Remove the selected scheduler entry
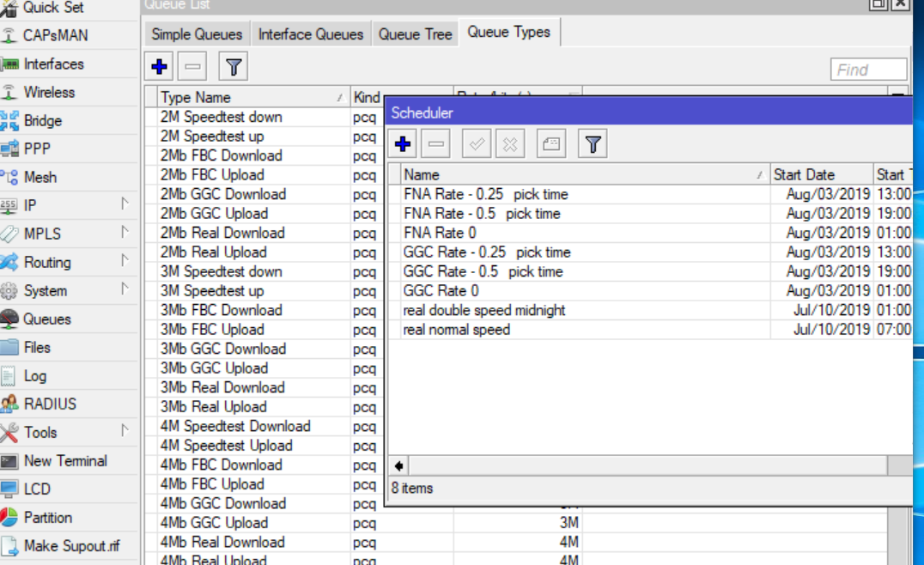 tap(435, 143)
